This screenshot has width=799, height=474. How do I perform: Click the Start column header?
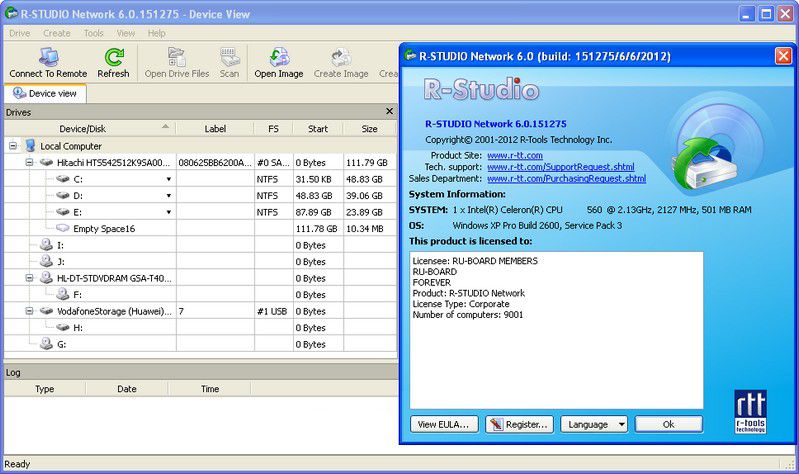pos(318,129)
